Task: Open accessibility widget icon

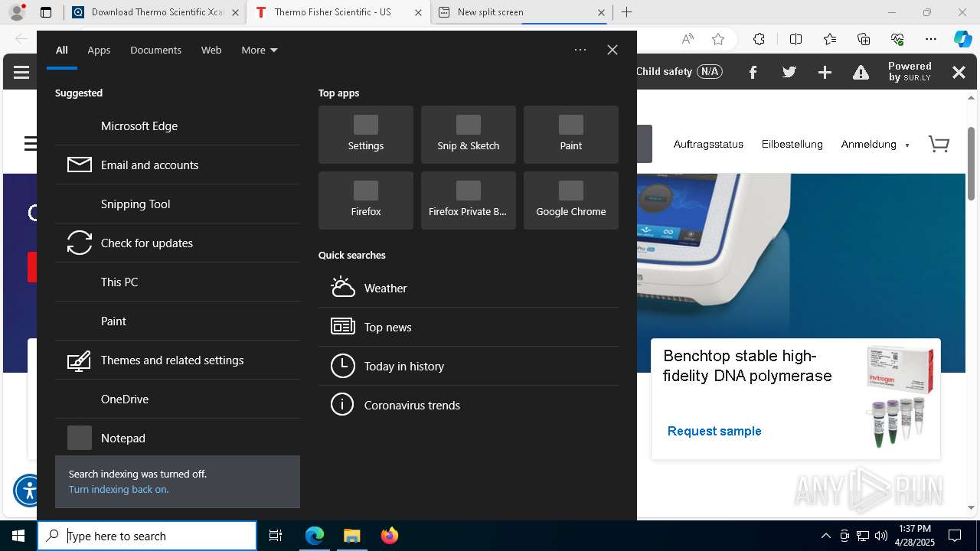Action: point(28,490)
